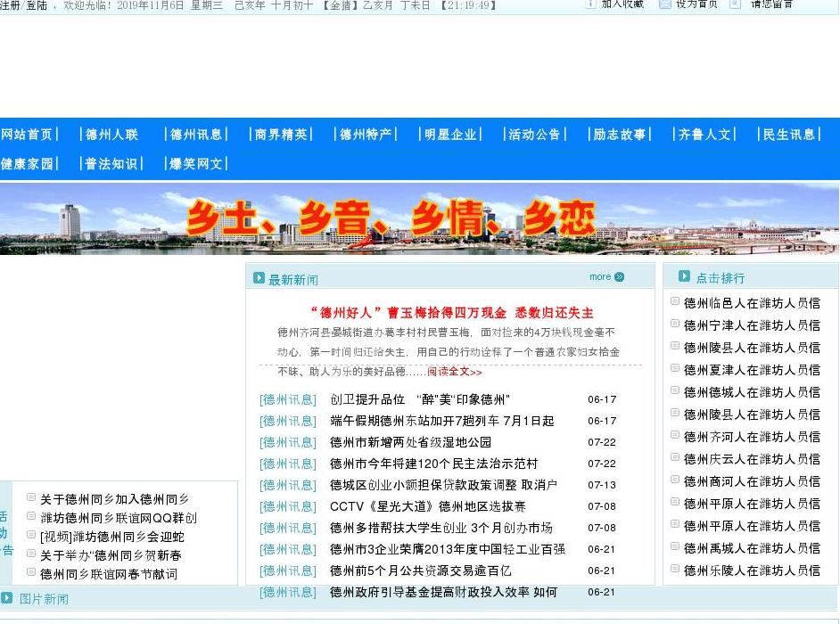Click the play icon beside 图片新闻
Image resolution: width=840 pixels, height=624 pixels.
6,598
